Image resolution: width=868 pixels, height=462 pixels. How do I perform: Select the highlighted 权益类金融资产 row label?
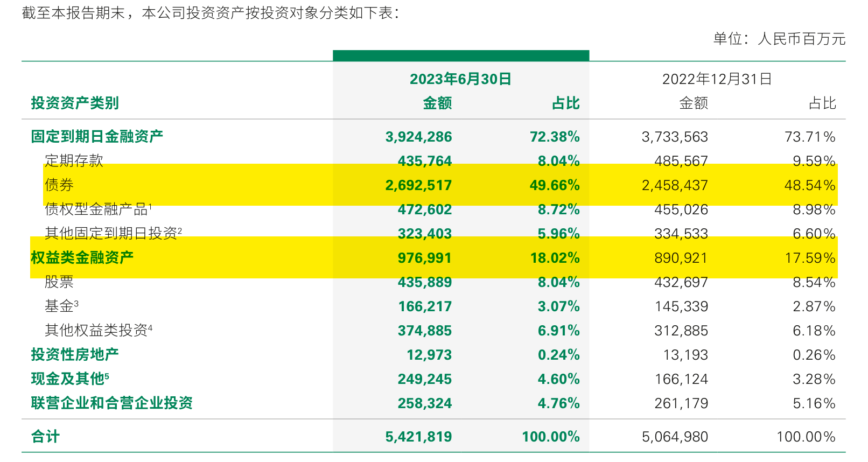pos(82,257)
